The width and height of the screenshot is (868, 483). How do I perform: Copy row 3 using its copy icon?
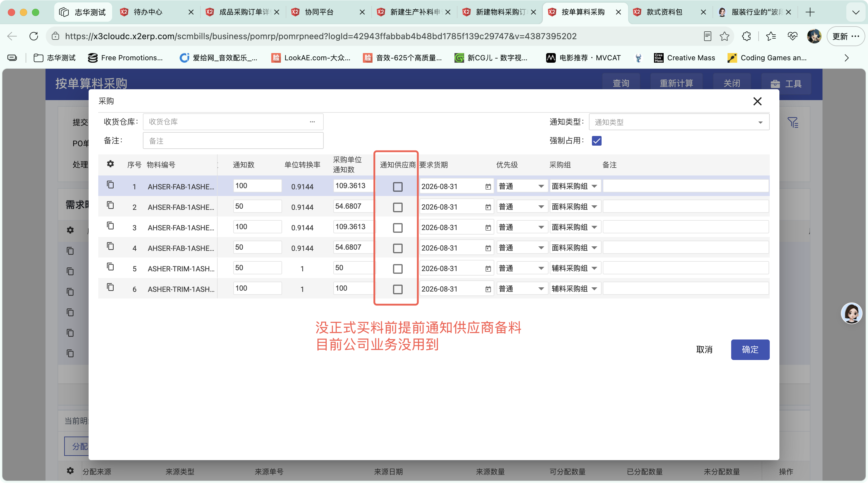tap(110, 226)
